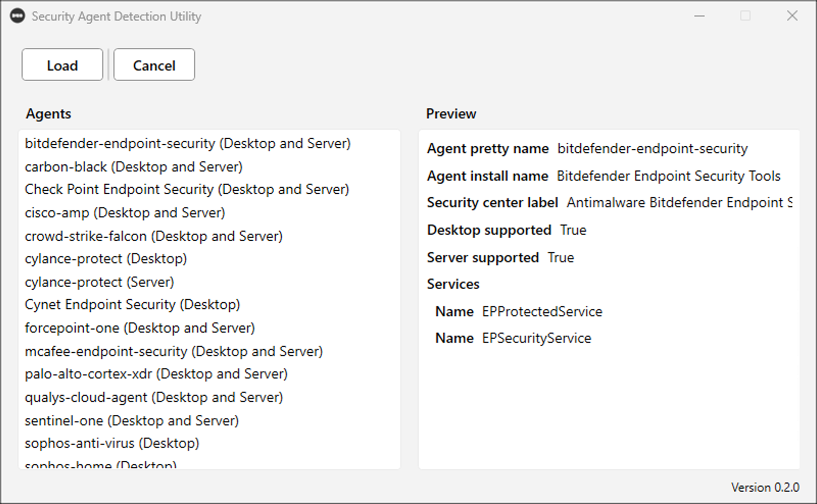Choose Check Point Endpoint Security agent
This screenshot has width=817, height=504.
(187, 189)
